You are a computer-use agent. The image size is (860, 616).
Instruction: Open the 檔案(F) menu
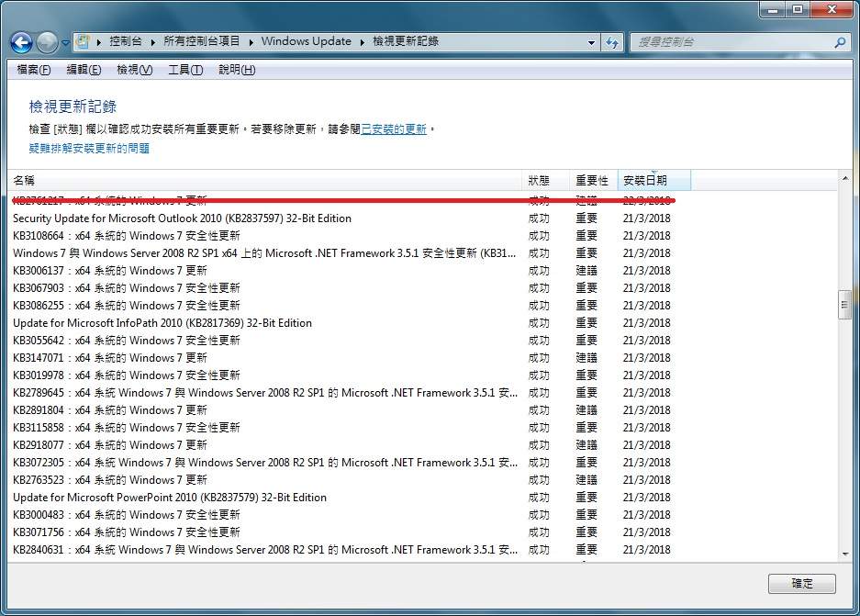coord(33,70)
